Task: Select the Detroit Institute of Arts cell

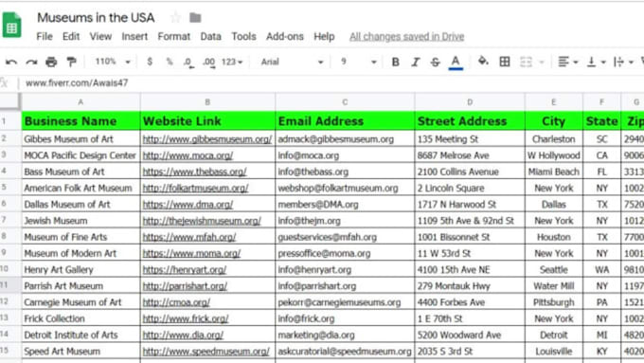Action: 80,336
